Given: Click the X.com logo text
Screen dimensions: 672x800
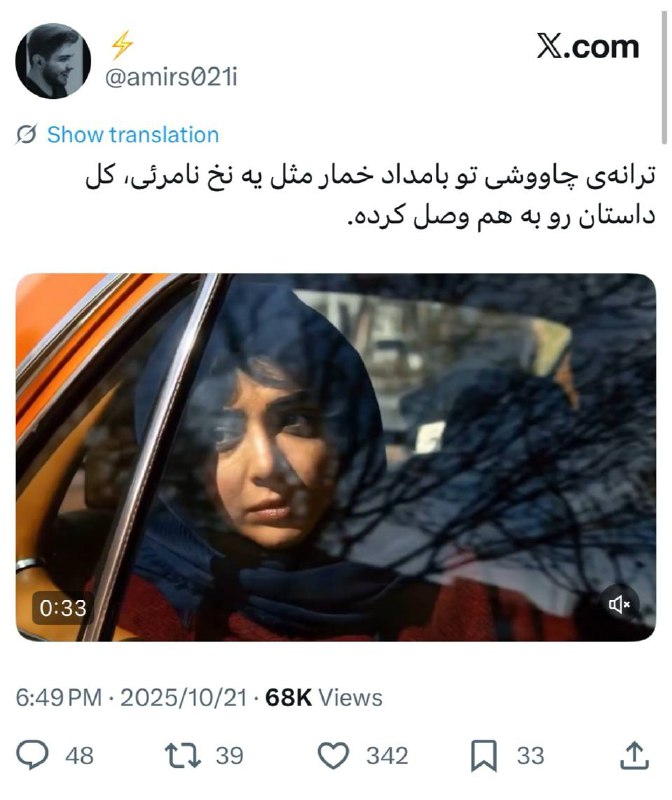Looking at the screenshot, I should point(588,46).
